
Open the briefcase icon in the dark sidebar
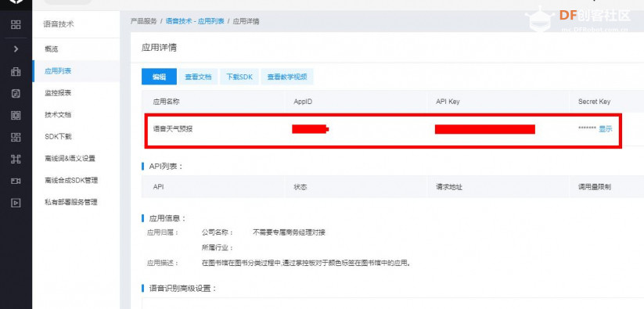[x=16, y=72]
